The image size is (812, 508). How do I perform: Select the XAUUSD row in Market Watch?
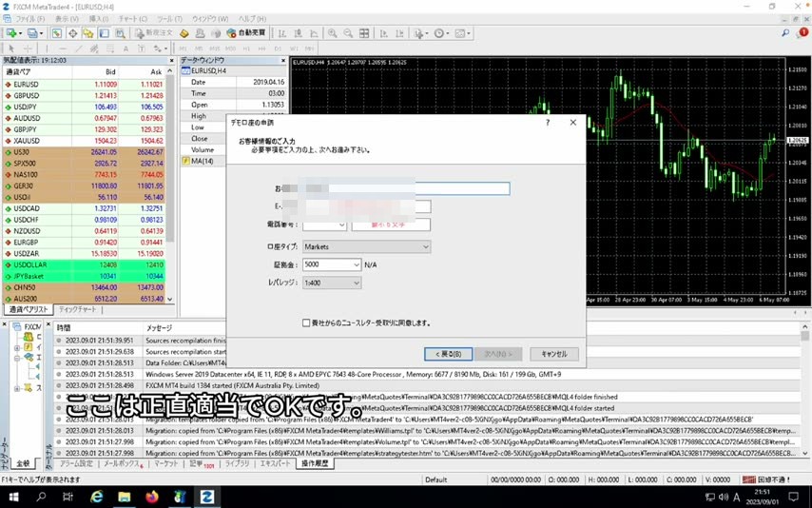[85, 141]
